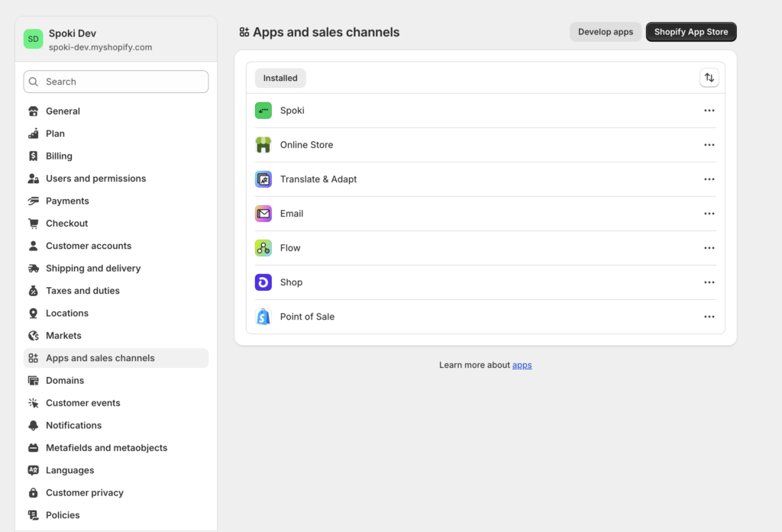Screen dimensions: 782x532
Task: Select the Installed tab
Action: point(280,78)
